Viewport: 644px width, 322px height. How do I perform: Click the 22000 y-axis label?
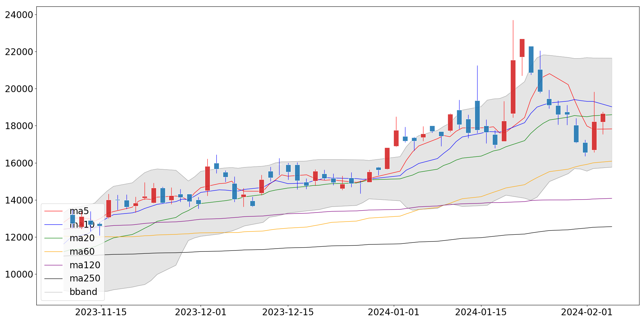[x=19, y=52]
